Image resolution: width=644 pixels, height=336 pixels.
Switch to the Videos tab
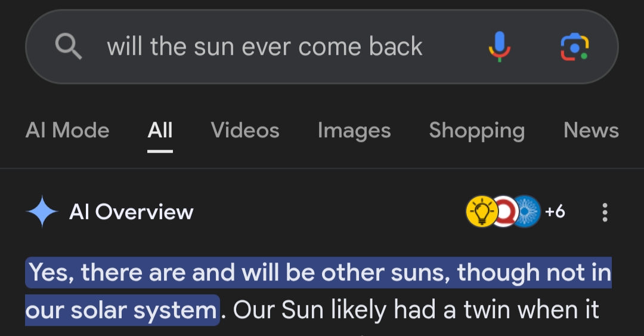(245, 130)
